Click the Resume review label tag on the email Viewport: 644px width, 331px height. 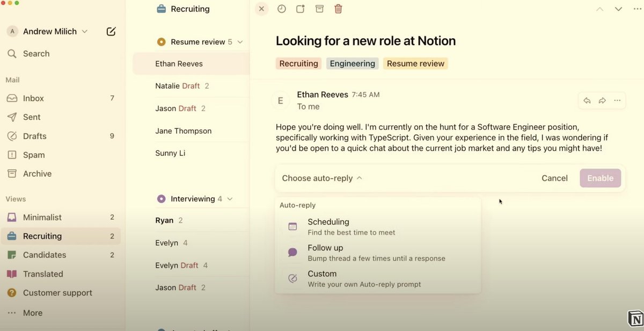pyautogui.click(x=415, y=63)
